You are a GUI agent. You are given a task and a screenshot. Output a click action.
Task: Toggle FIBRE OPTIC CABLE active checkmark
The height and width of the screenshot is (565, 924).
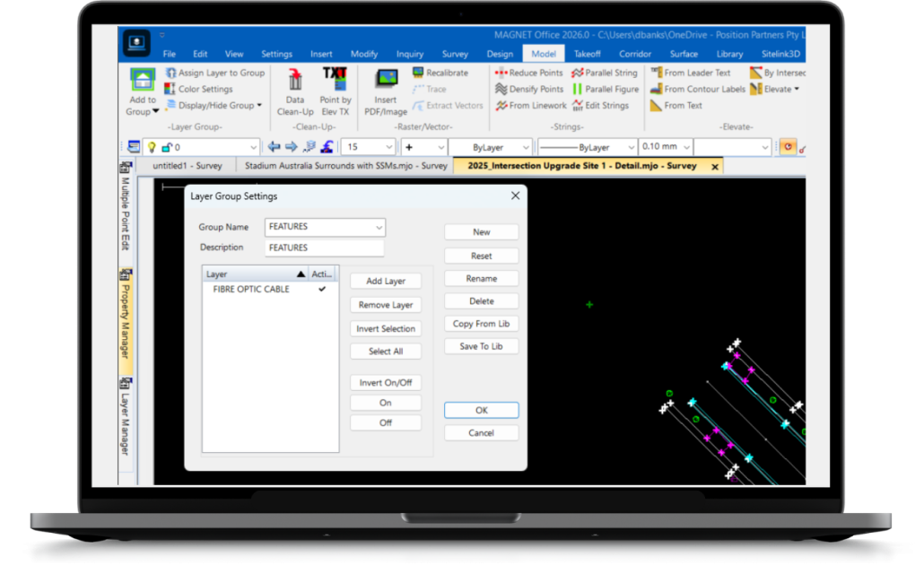(322, 290)
